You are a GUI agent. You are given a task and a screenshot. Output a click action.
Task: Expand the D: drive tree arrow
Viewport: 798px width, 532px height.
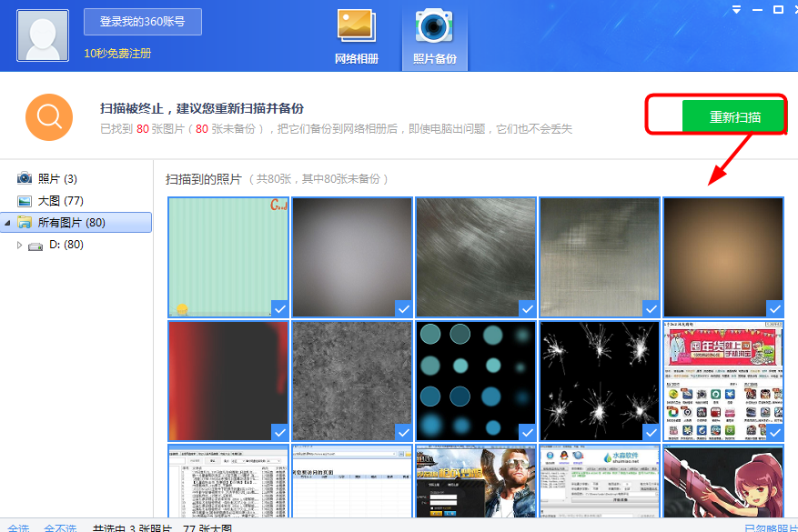[x=19, y=246]
